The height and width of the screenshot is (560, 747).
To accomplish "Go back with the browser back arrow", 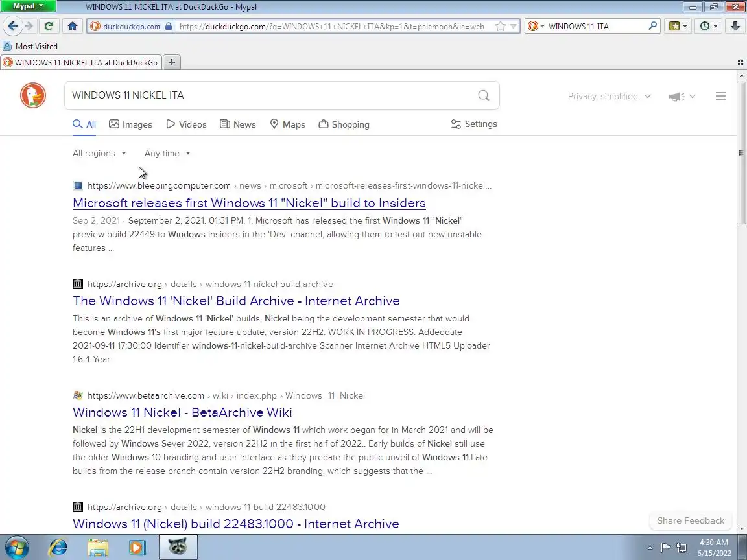I will tap(13, 26).
